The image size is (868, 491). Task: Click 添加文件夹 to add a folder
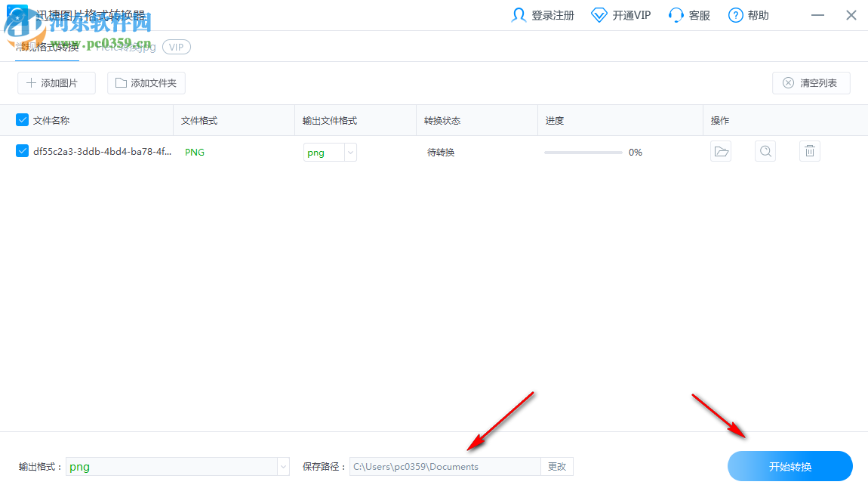(x=146, y=83)
